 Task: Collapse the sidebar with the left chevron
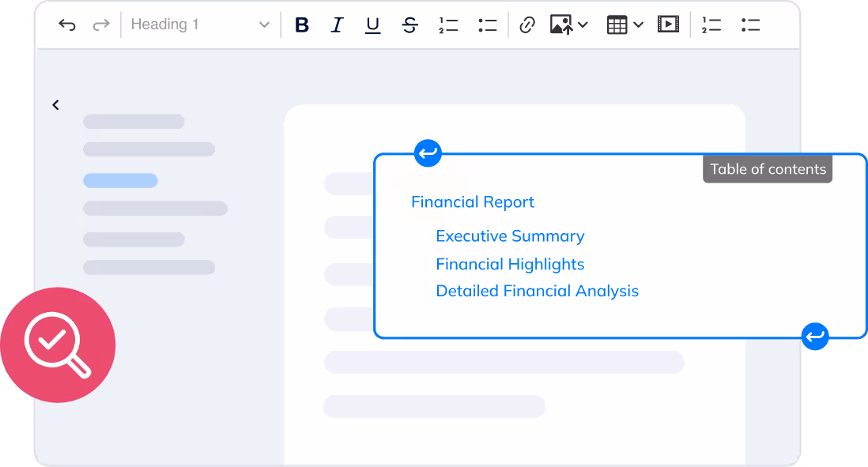pyautogui.click(x=55, y=105)
